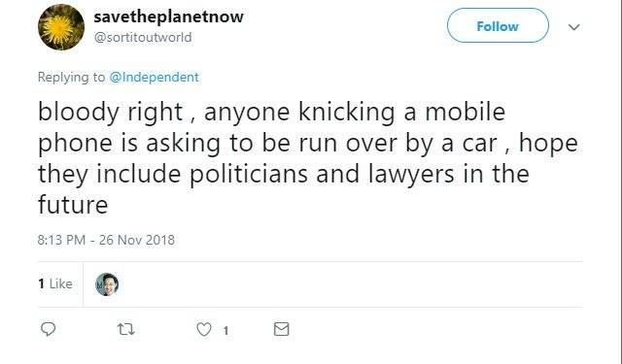Show who liked via the 1 Like link
This screenshot has width=622, height=364.
55,283
